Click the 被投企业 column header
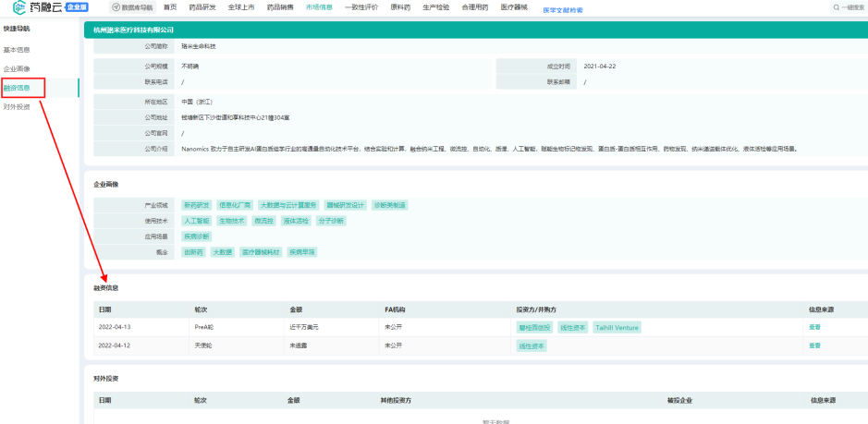Screen dimensions: 868x424 click(x=679, y=400)
